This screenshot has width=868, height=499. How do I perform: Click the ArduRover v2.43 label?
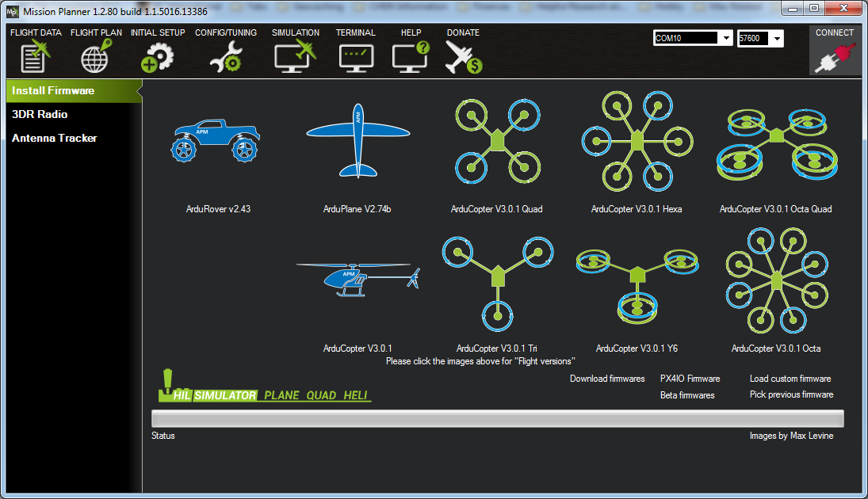tap(218, 209)
